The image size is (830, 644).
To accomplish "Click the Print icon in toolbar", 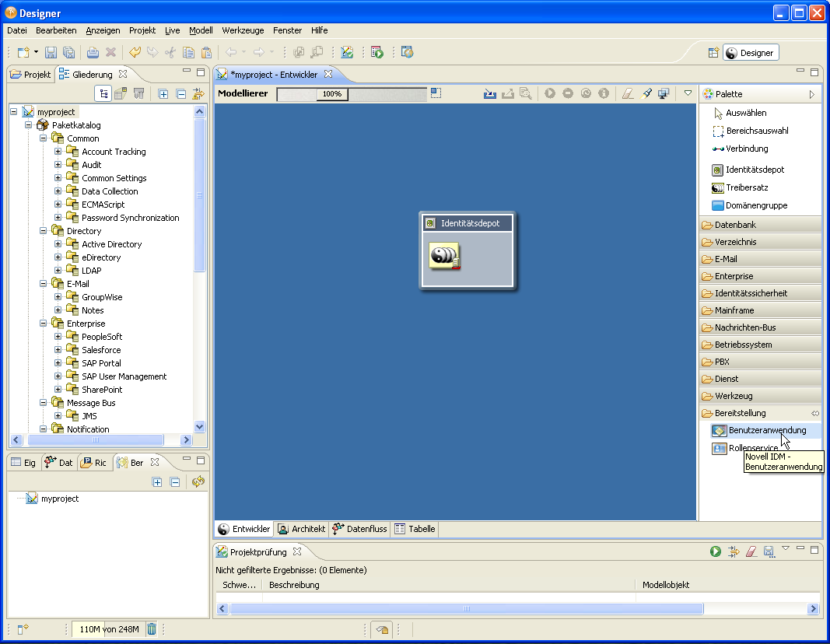I will tap(93, 53).
